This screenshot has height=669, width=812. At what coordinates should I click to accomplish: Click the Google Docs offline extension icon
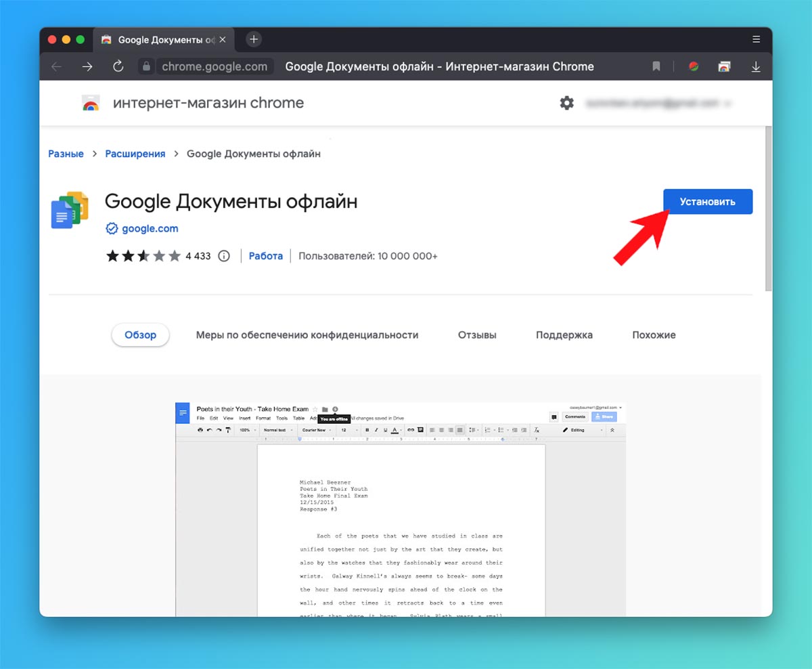coord(70,210)
